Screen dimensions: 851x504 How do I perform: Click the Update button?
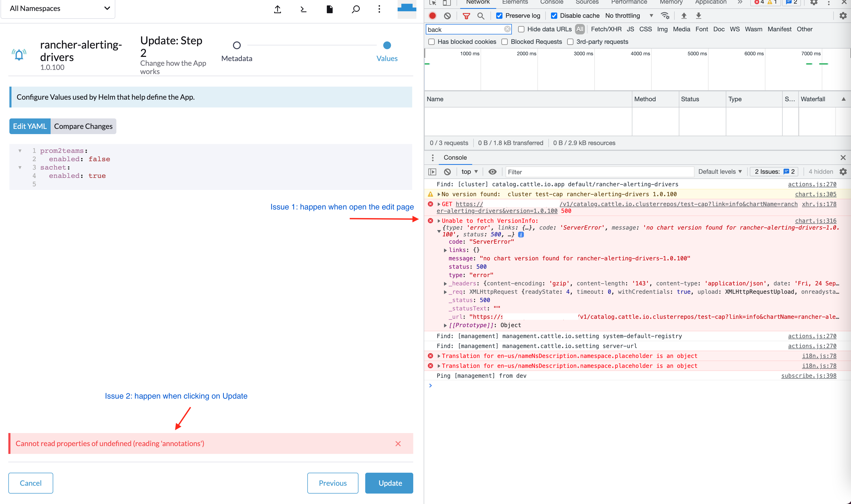click(389, 483)
